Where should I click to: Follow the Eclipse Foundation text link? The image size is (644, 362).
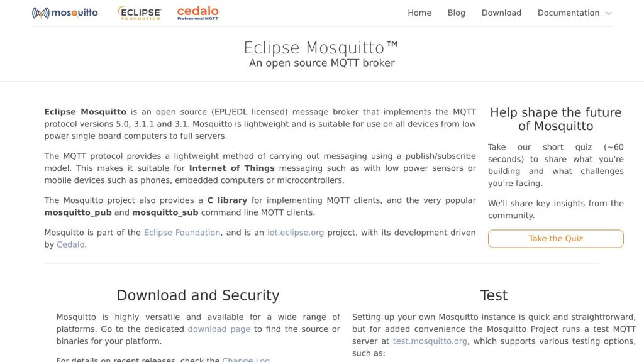click(x=182, y=233)
